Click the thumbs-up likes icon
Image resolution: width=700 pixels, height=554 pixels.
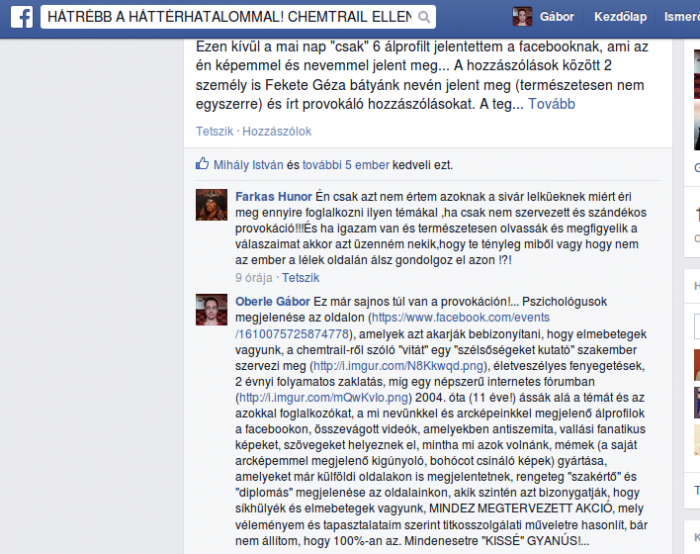pos(202,163)
